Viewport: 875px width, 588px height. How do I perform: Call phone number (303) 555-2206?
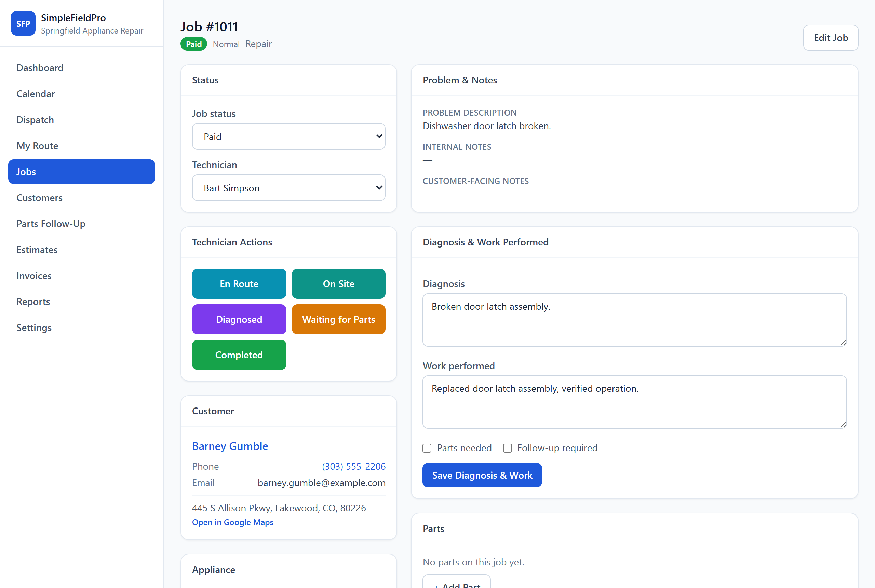tap(353, 466)
